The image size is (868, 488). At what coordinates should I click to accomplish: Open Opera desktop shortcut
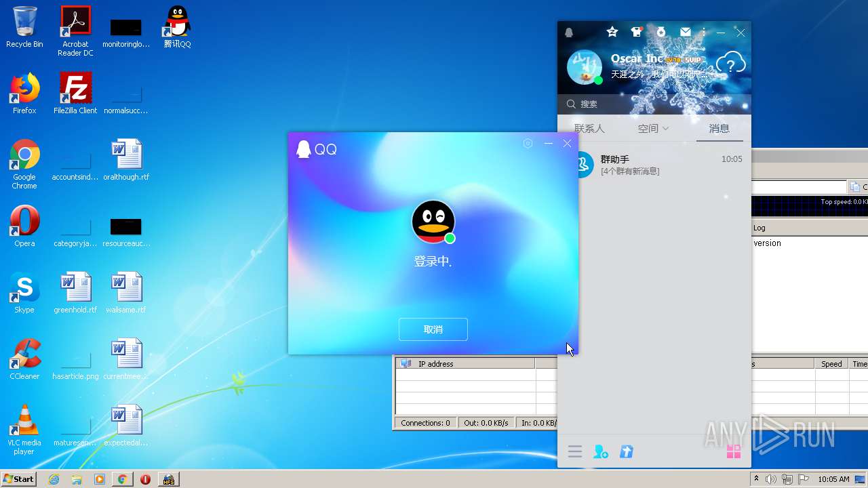[24, 226]
